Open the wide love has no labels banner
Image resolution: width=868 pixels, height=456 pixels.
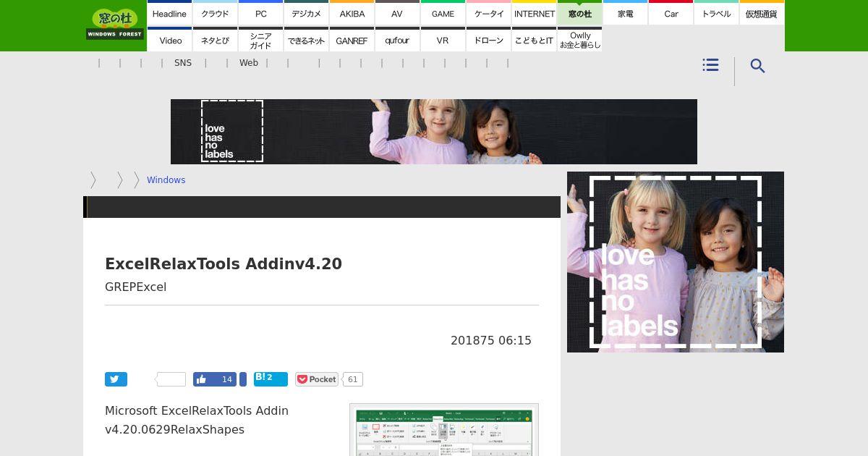coord(434,132)
